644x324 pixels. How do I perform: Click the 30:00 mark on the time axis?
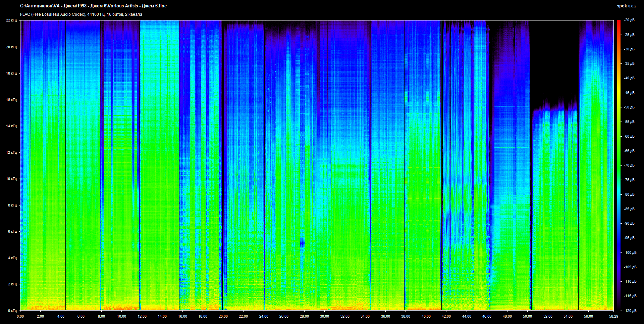coord(324,316)
